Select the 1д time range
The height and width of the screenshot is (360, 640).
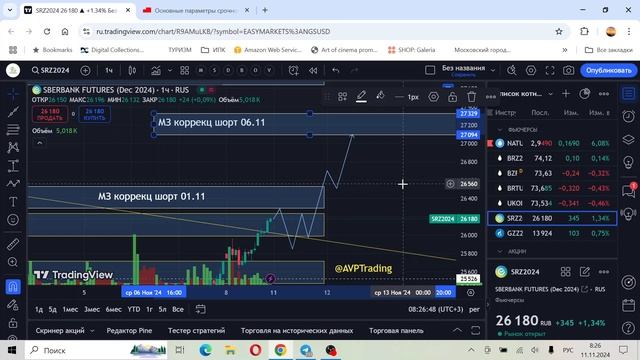(39, 309)
